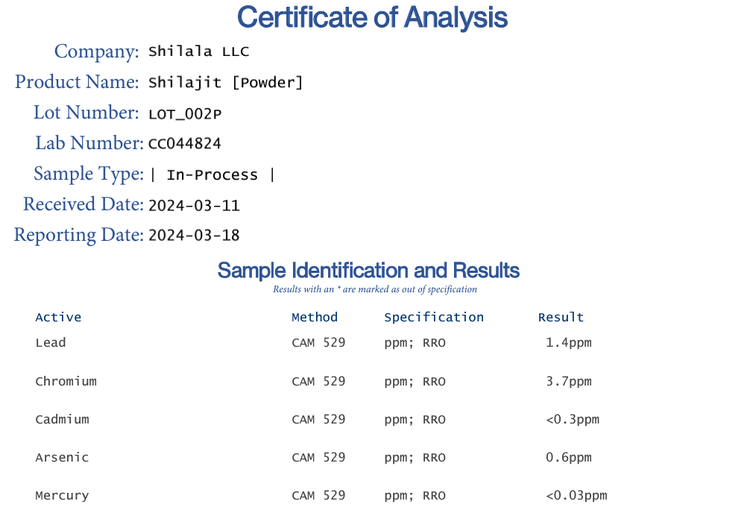Click the 'Lot Number:' label

86,112
